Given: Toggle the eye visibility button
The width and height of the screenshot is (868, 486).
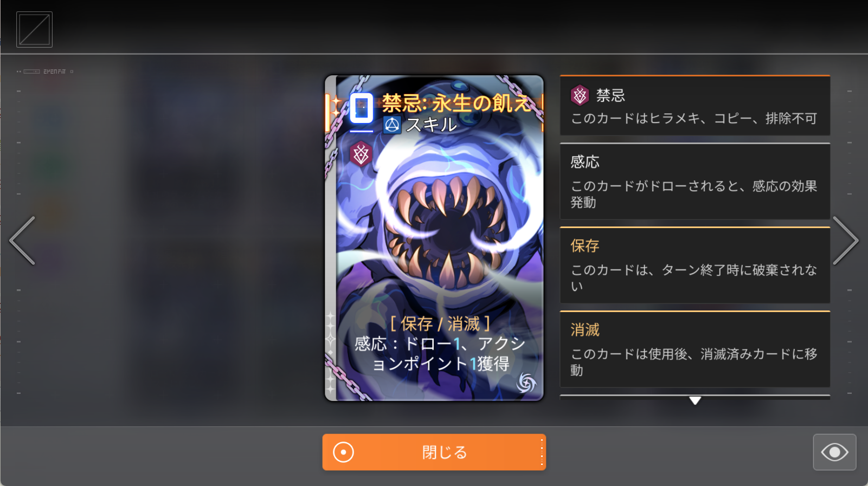Looking at the screenshot, I should point(834,452).
